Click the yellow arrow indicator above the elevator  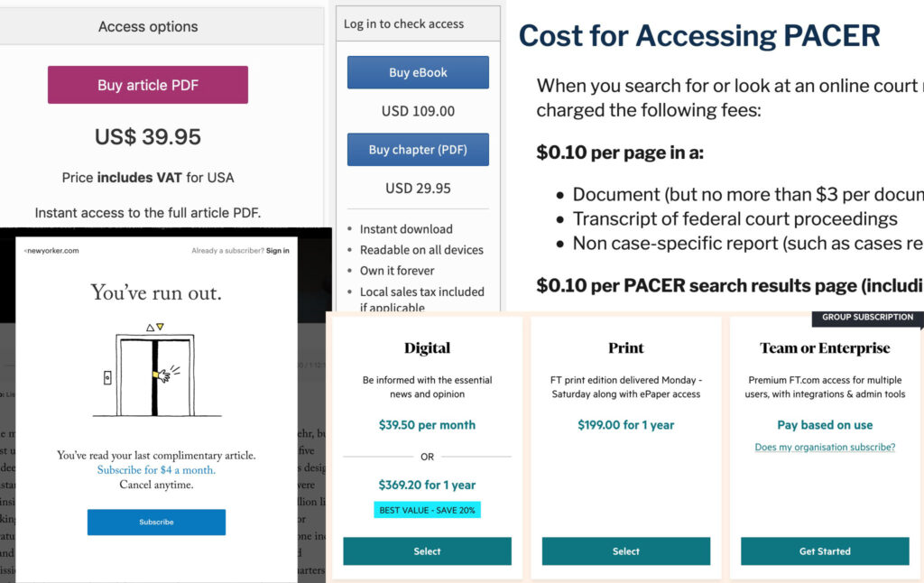(160, 327)
